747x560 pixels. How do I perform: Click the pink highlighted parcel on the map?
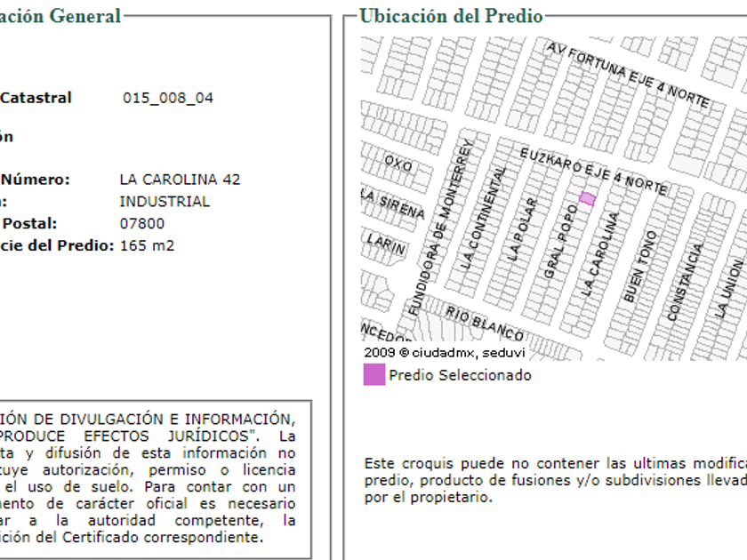pyautogui.click(x=588, y=198)
